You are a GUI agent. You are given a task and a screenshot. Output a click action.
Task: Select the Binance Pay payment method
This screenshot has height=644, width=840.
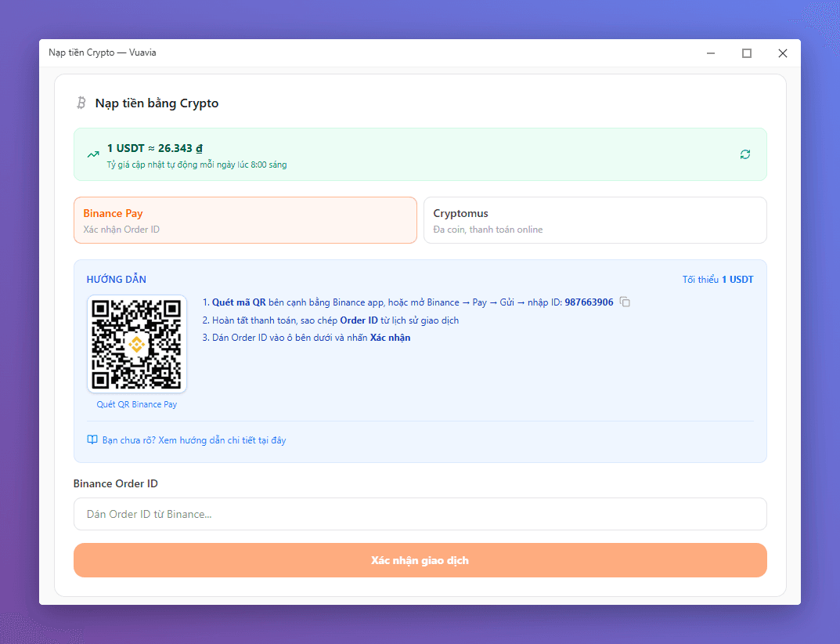(245, 220)
